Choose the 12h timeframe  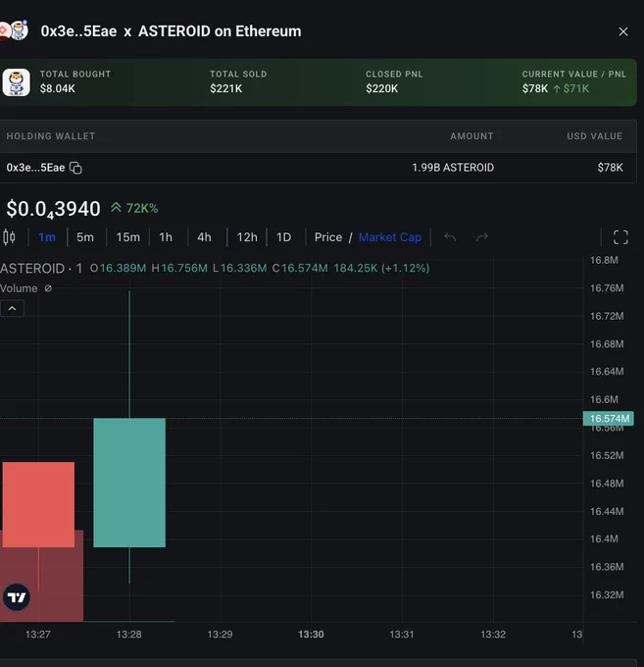(x=247, y=237)
